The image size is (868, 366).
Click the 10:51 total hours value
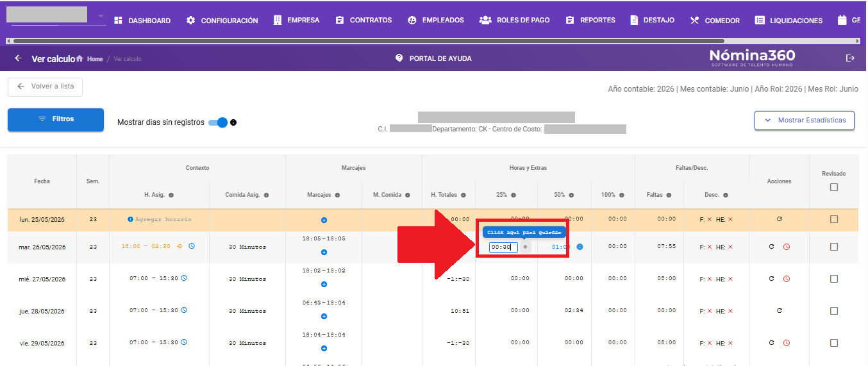tap(460, 311)
